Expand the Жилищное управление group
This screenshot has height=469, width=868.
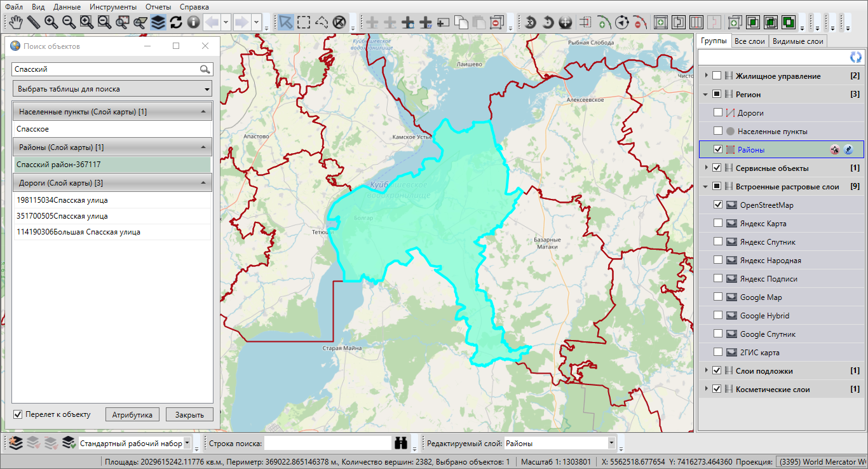click(x=706, y=76)
